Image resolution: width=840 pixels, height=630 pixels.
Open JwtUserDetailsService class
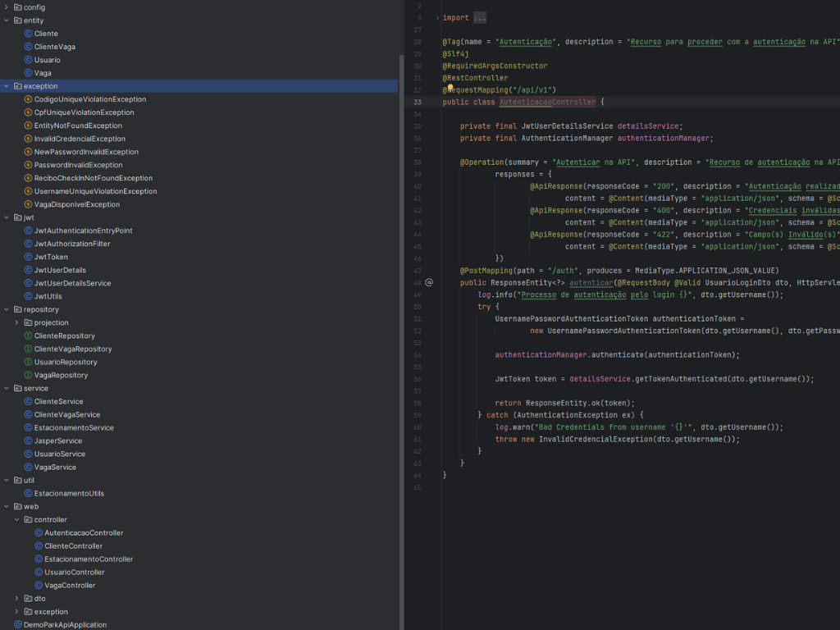pyautogui.click(x=72, y=283)
